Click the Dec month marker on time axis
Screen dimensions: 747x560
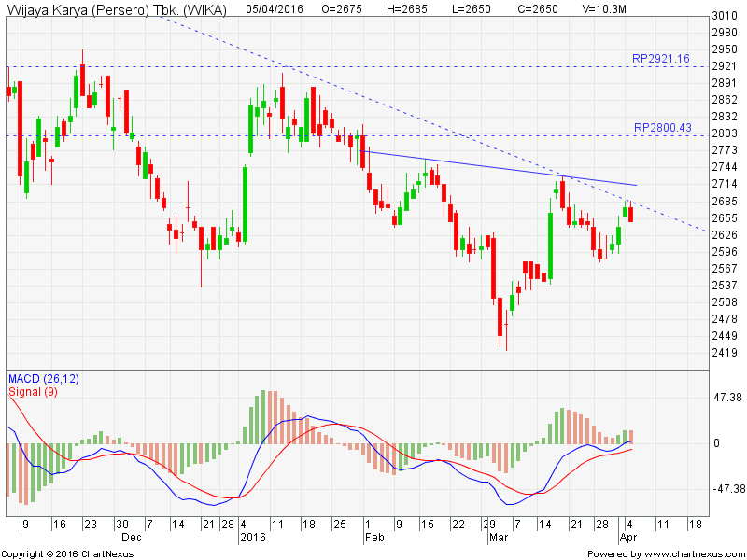[x=130, y=539]
